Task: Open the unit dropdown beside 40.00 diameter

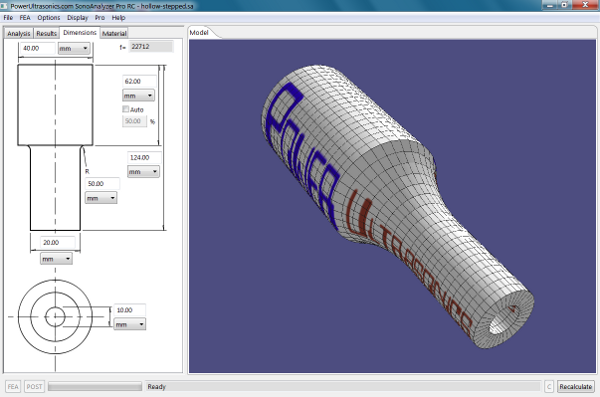Action: coord(74,48)
